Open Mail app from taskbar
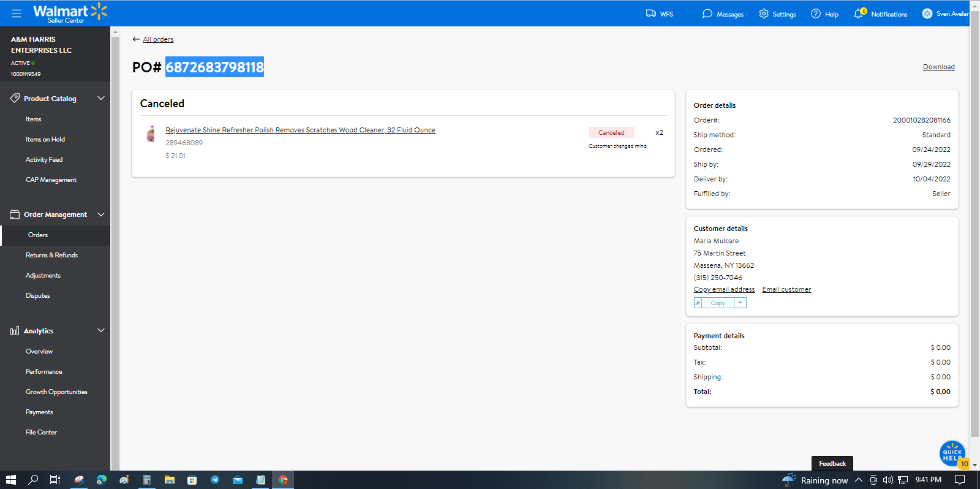980x489 pixels. tap(238, 480)
